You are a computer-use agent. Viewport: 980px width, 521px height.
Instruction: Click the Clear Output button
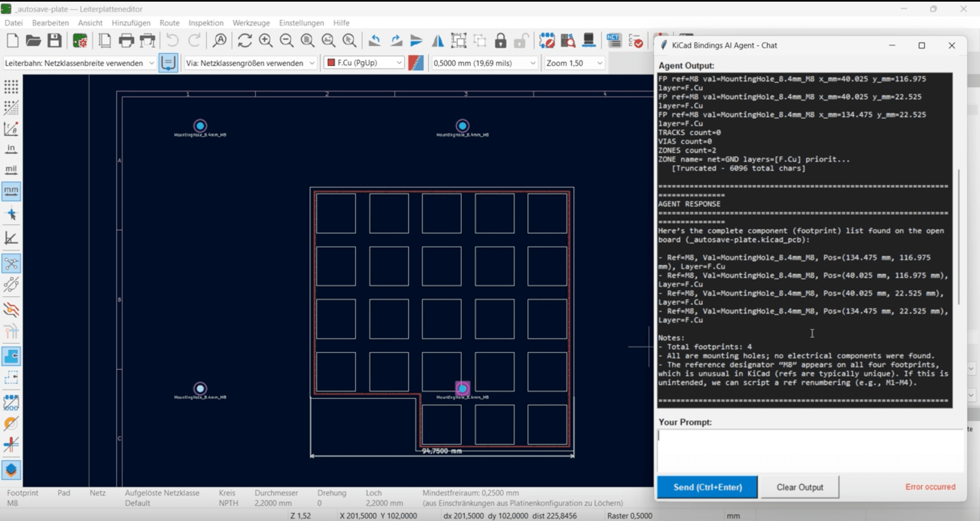800,487
